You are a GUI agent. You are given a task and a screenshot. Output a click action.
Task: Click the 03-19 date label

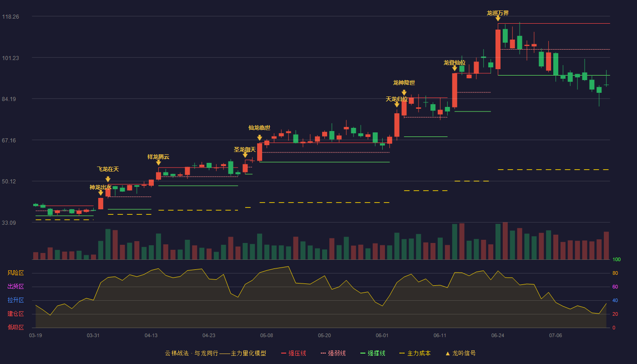click(35, 335)
